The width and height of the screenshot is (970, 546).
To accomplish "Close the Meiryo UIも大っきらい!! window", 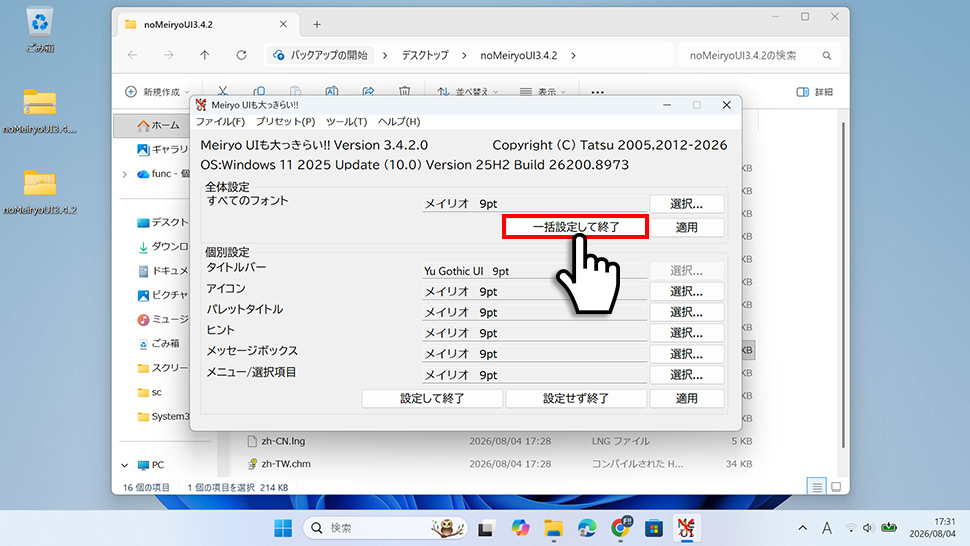I will click(x=727, y=105).
